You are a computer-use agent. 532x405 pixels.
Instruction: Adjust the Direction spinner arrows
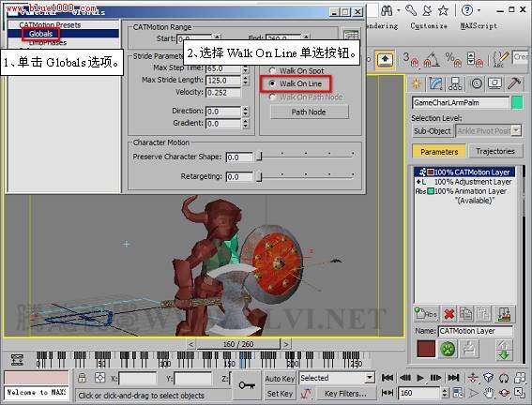point(246,112)
